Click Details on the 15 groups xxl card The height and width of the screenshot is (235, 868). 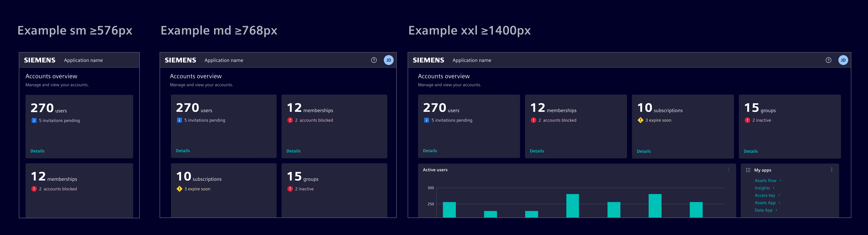(750, 151)
